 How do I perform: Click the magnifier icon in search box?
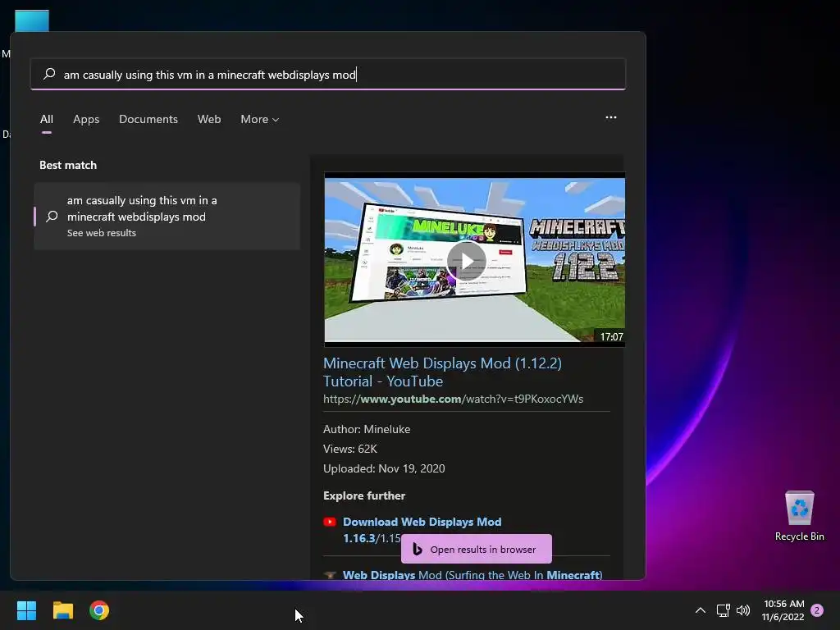[x=49, y=74]
